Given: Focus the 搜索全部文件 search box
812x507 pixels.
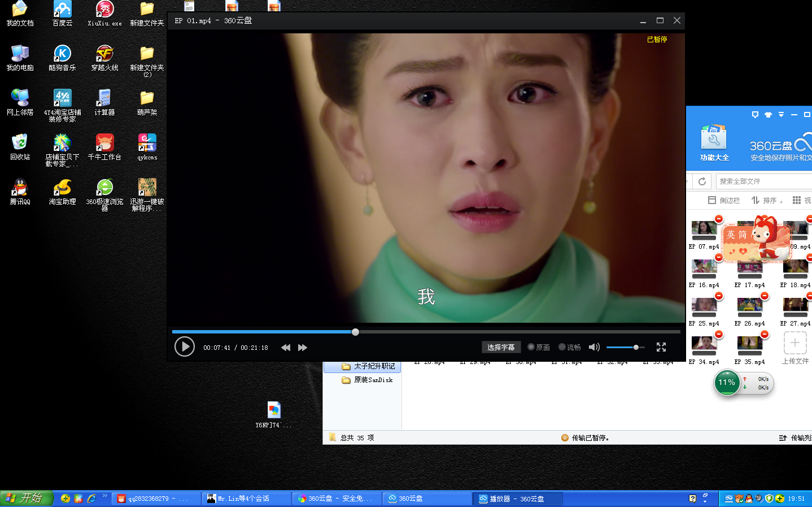Looking at the screenshot, I should point(764,181).
